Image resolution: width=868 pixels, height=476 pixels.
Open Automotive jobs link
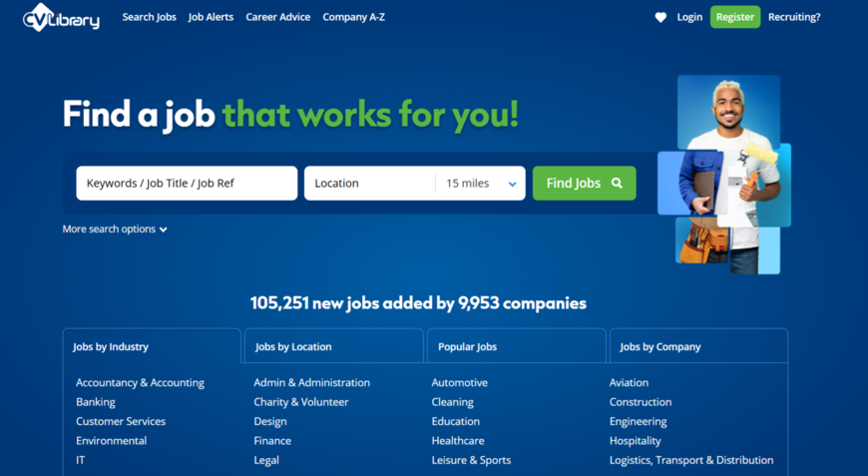click(x=460, y=382)
